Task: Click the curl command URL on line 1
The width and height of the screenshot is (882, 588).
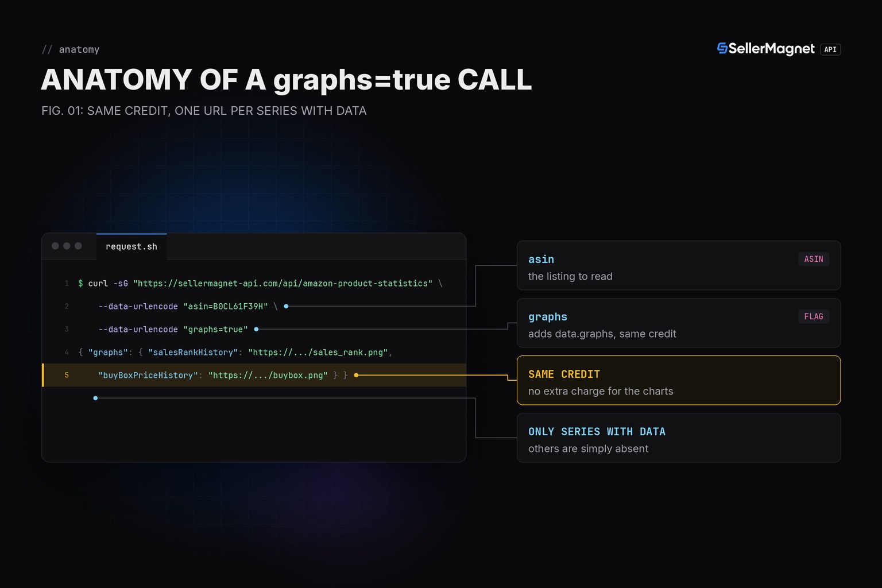Action: click(x=283, y=283)
